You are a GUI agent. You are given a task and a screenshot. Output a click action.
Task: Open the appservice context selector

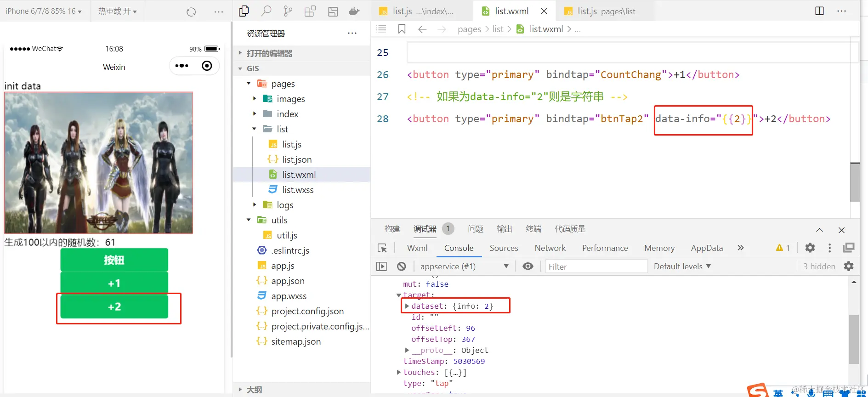click(x=464, y=267)
